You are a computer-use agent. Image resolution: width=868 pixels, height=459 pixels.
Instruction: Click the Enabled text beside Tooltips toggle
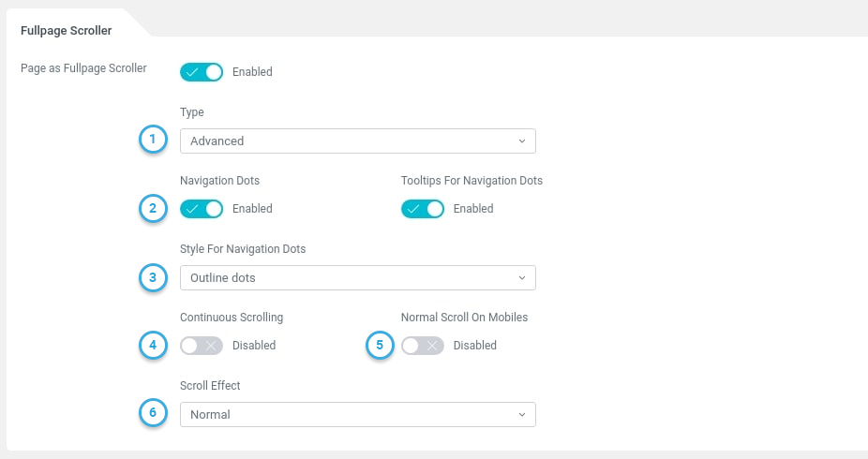473,209
